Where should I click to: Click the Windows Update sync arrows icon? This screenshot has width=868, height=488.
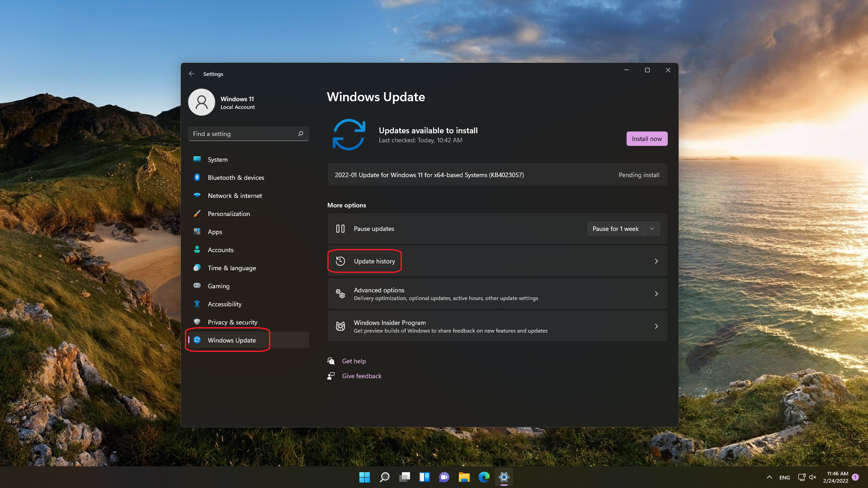click(349, 135)
